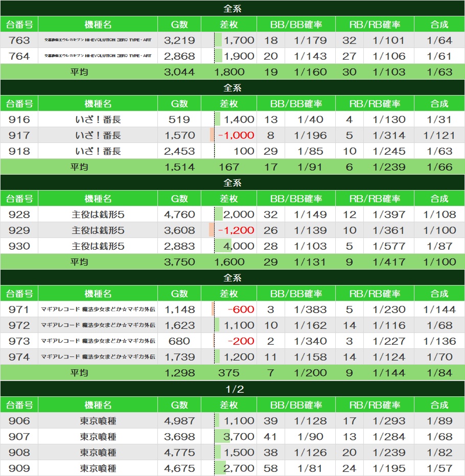
Task: Click G数 value 4,987
Action: point(179,421)
